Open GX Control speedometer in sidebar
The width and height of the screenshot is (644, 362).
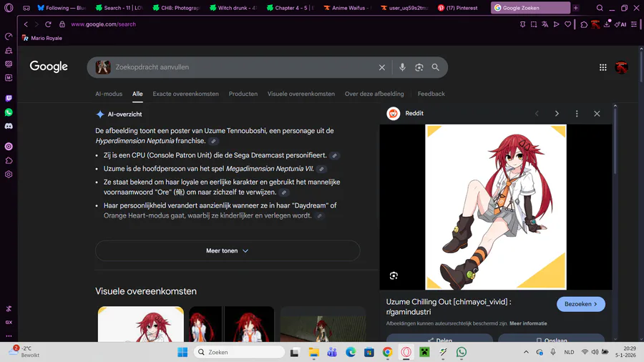click(x=9, y=36)
